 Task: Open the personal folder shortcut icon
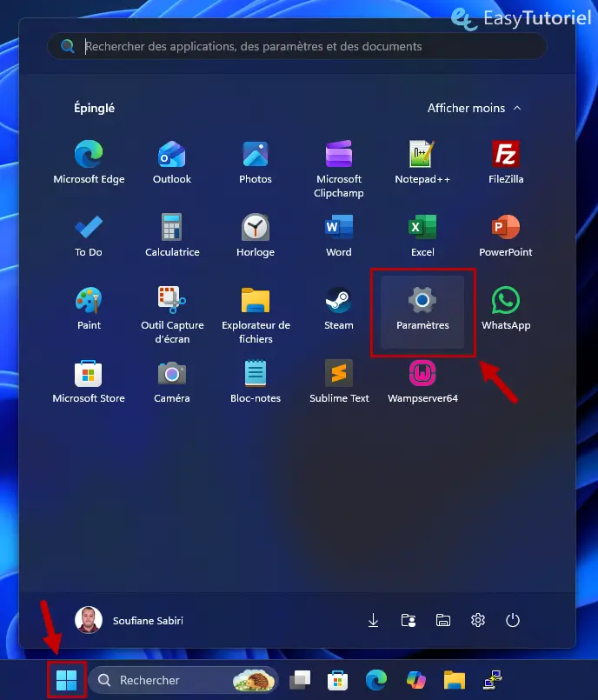(409, 620)
